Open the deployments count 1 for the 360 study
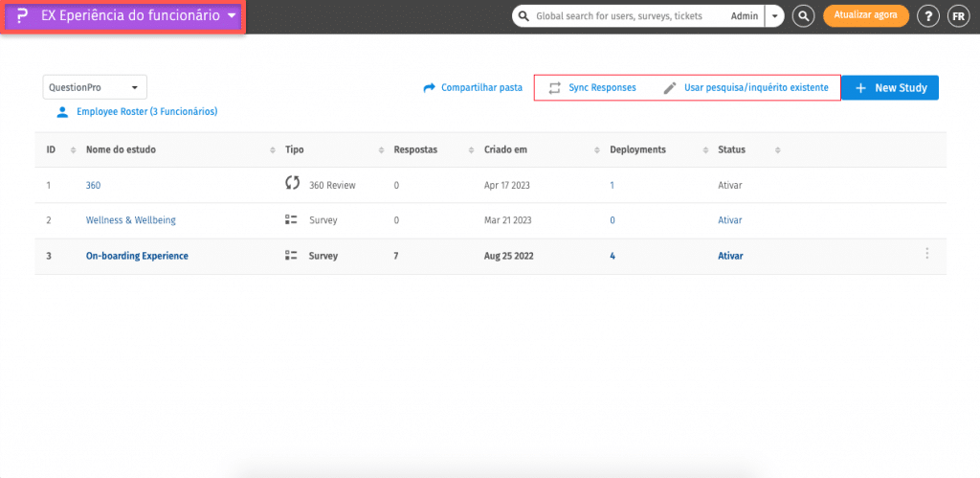 point(612,185)
